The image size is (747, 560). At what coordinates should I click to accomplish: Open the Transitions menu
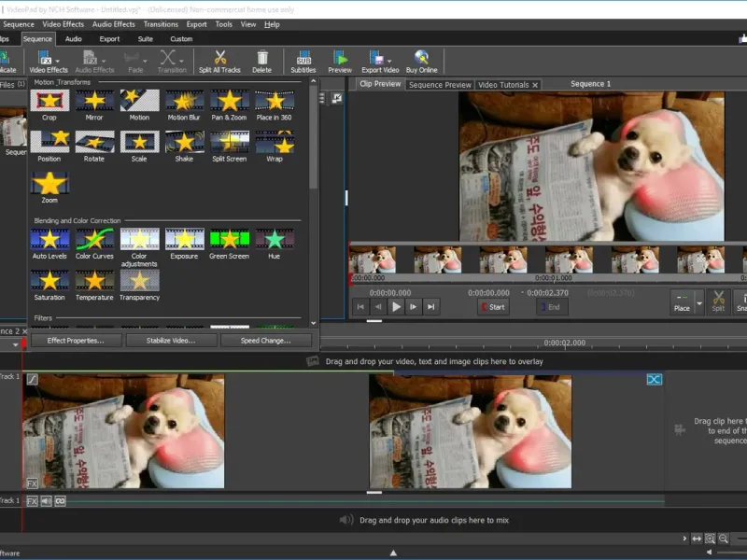pyautogui.click(x=161, y=24)
